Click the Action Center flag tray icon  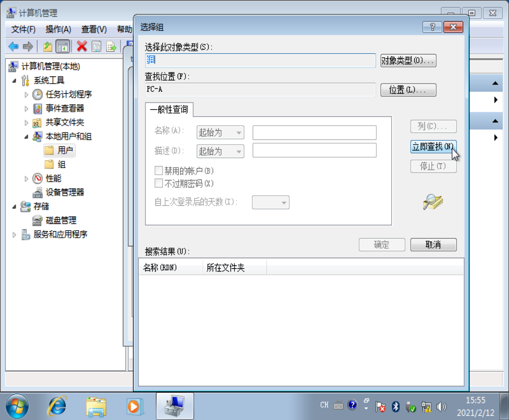tap(380, 406)
